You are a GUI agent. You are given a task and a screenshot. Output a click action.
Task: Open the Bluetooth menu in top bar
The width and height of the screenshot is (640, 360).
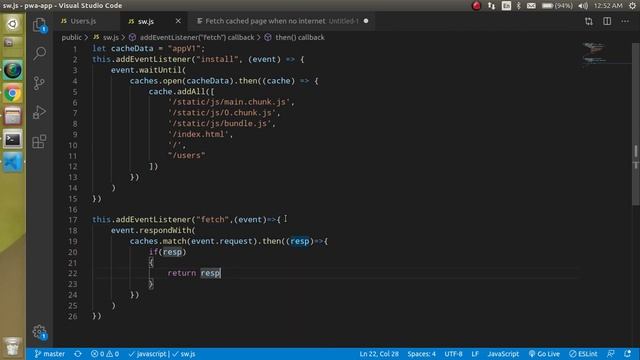(x=519, y=6)
